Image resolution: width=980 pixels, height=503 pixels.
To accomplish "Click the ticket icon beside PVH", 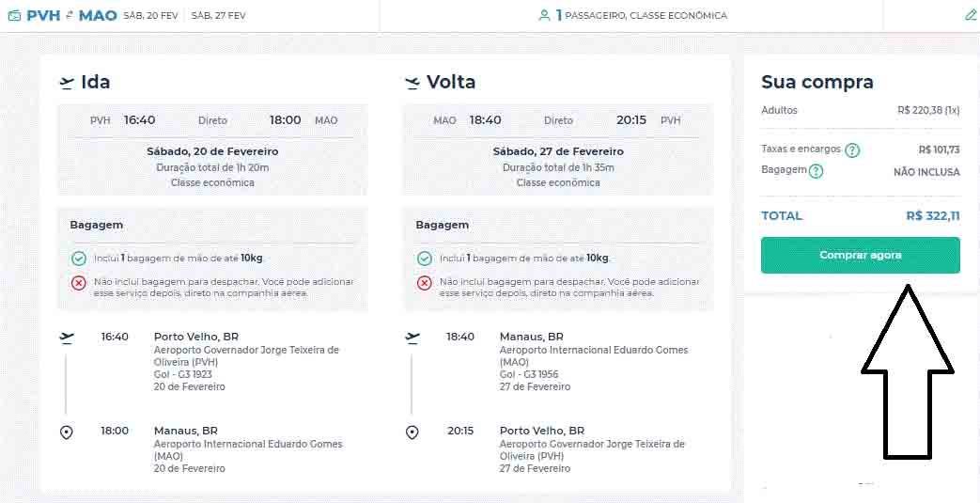I will click(x=13, y=15).
